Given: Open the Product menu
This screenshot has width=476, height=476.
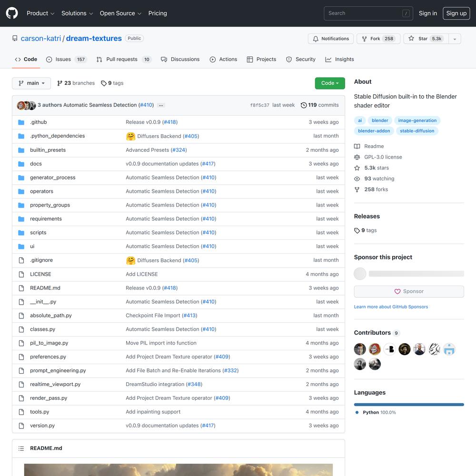Looking at the screenshot, I should pyautogui.click(x=40, y=13).
